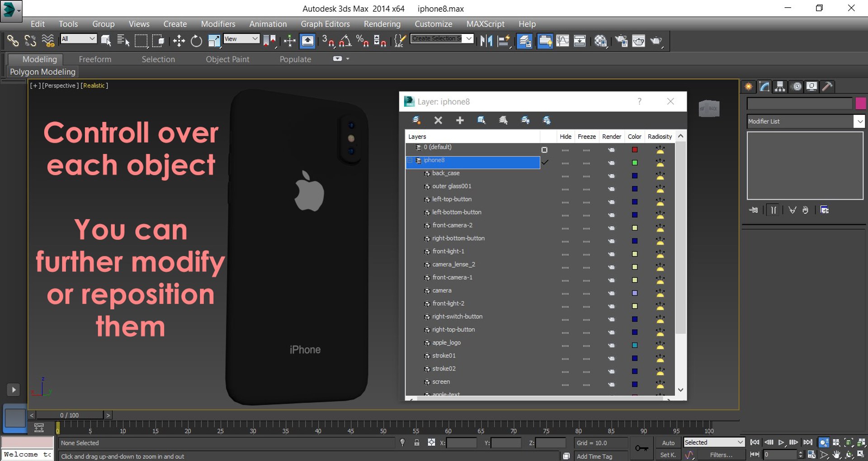Open Render Setup teapot icon
868x461 pixels.
(x=621, y=41)
